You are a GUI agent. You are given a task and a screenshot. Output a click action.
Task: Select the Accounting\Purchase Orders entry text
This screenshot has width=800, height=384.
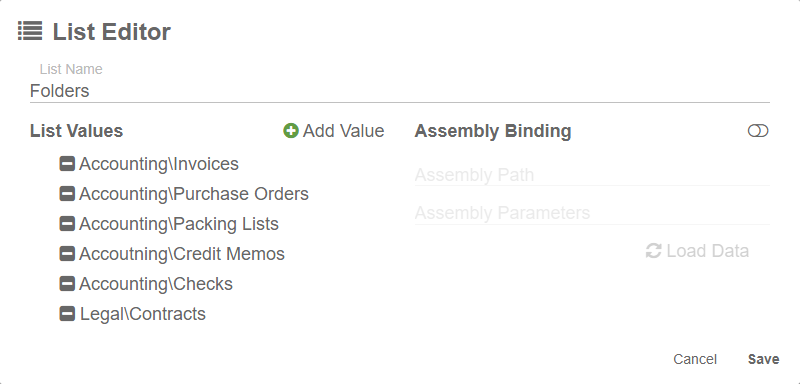tap(194, 194)
